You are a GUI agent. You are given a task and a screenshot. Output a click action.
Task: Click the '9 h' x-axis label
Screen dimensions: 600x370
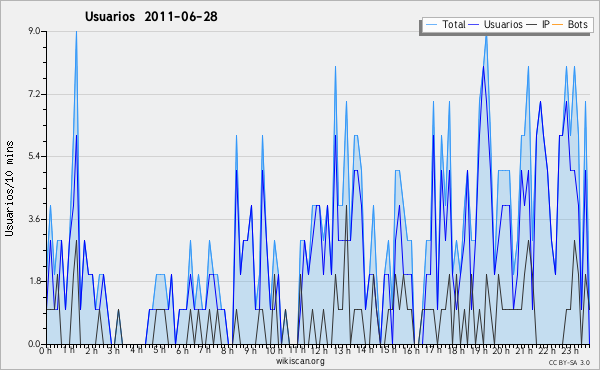pos(250,350)
